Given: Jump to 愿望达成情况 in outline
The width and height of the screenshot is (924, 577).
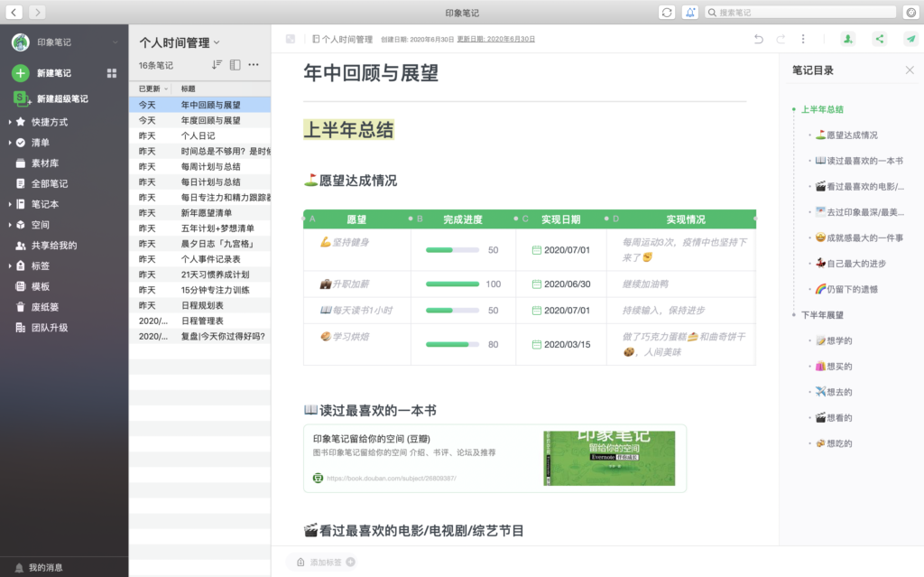Looking at the screenshot, I should point(846,135).
